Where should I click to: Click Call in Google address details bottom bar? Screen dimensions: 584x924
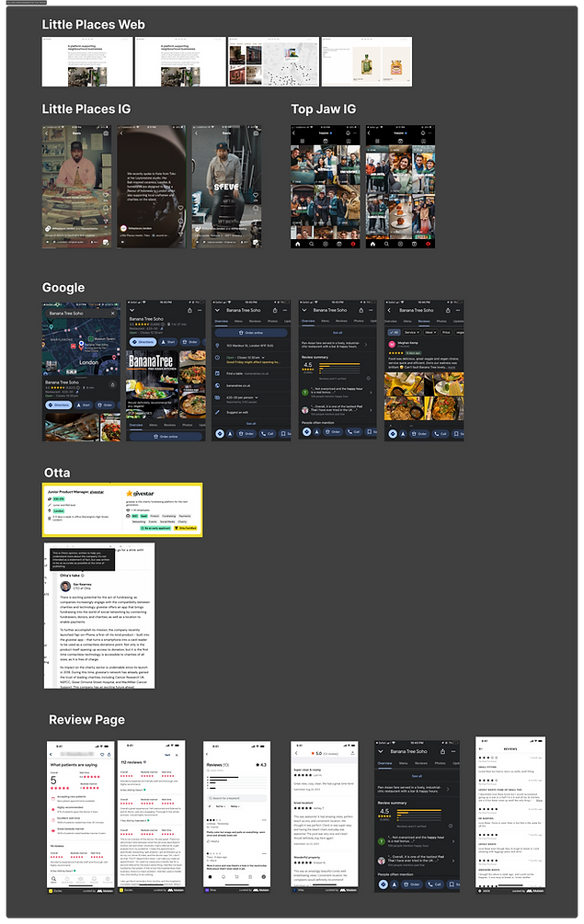[268, 433]
